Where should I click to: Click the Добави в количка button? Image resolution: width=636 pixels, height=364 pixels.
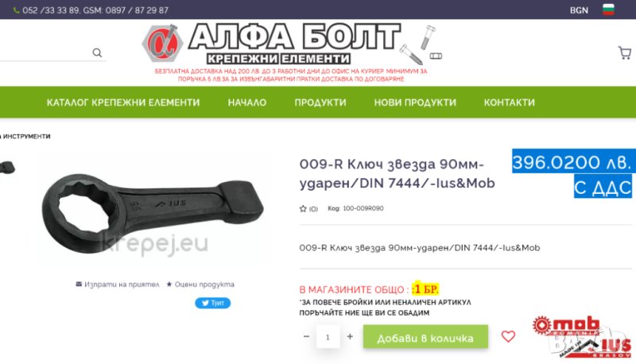[x=425, y=336]
